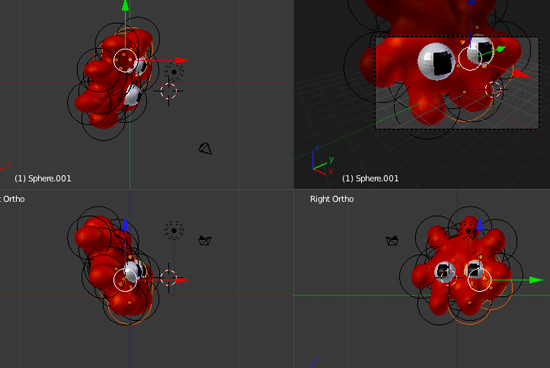Grab the green Y-axis arrow in top-left viewport

point(125,6)
